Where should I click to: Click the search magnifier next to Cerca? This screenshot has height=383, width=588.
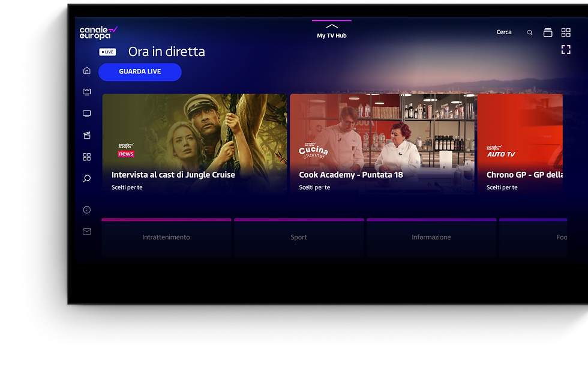pyautogui.click(x=529, y=32)
